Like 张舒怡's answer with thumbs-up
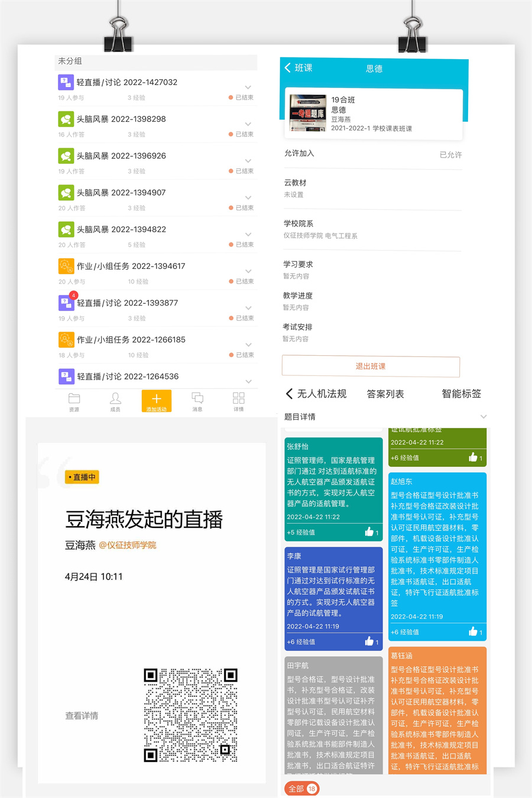The height and width of the screenshot is (798, 532). click(369, 532)
